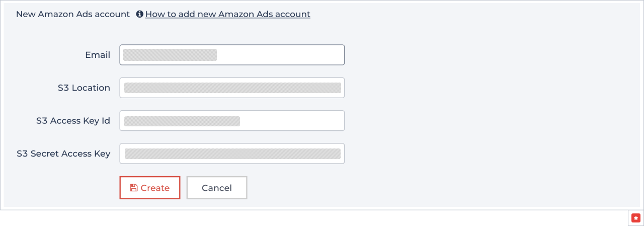Click the "New Amazon Ads account" heading
This screenshot has width=644, height=226.
73,14
